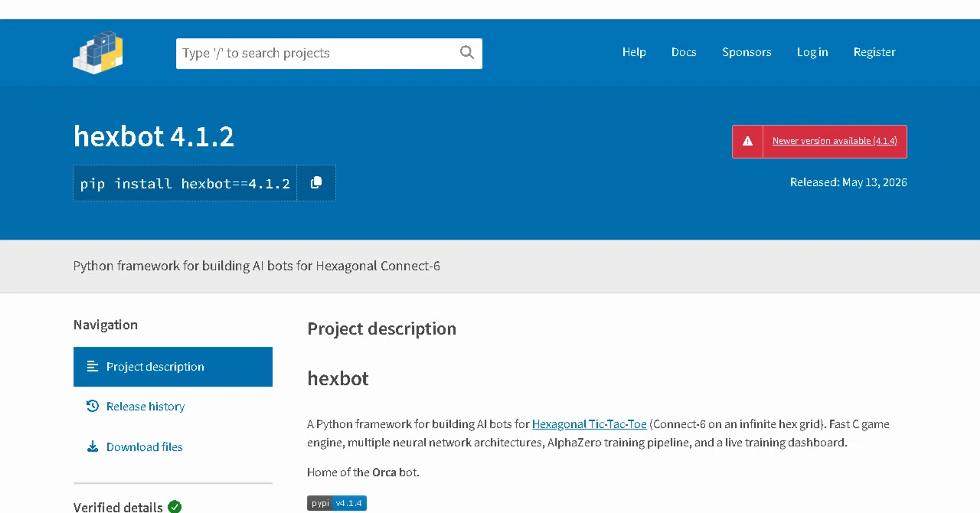Open the Release history tab
The image size is (980, 513).
pos(173,407)
